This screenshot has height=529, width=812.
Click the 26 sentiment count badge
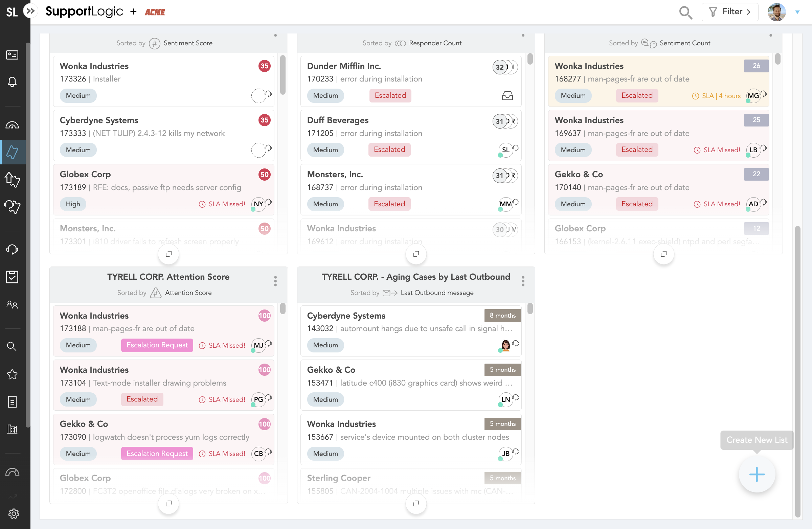click(756, 66)
